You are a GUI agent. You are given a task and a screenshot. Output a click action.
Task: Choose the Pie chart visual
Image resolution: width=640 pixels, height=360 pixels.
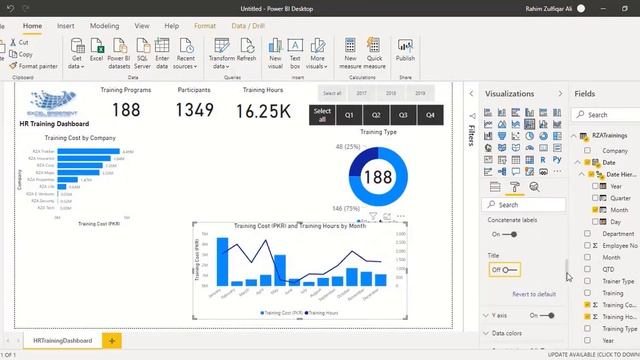point(529,136)
